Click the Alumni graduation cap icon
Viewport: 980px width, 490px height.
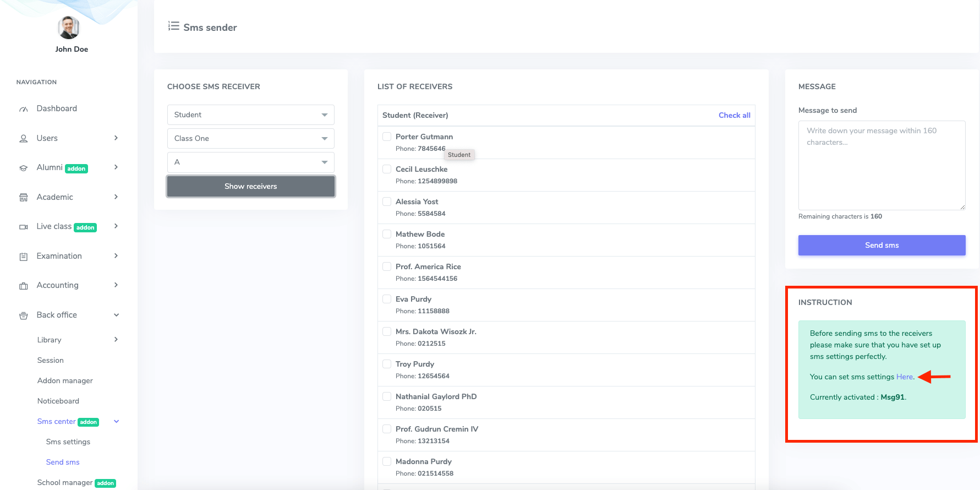[x=24, y=168]
